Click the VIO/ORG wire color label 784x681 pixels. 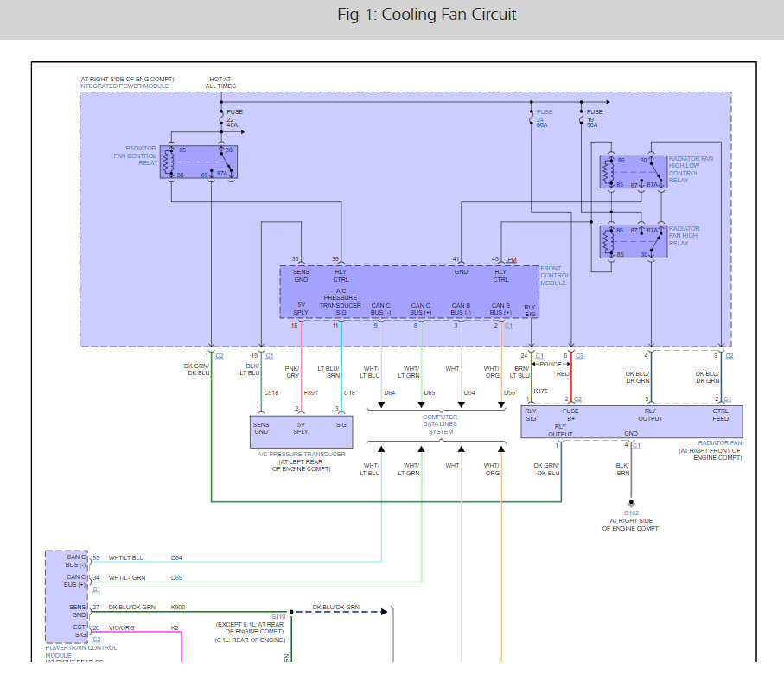pyautogui.click(x=121, y=627)
